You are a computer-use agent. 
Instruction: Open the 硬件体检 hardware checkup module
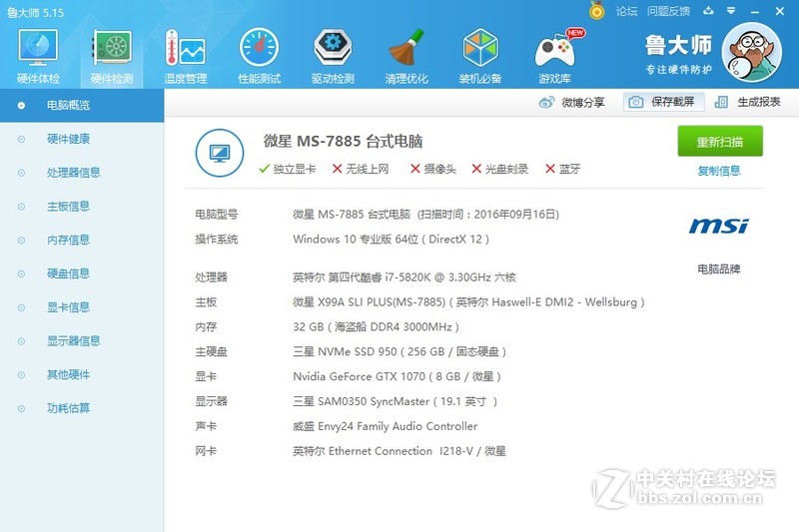[x=38, y=56]
